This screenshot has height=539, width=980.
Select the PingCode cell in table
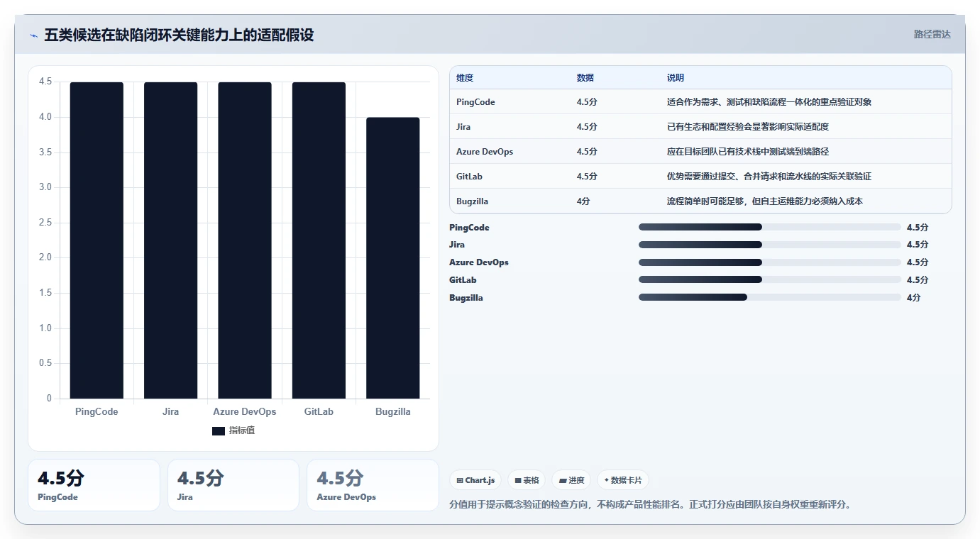click(x=475, y=102)
